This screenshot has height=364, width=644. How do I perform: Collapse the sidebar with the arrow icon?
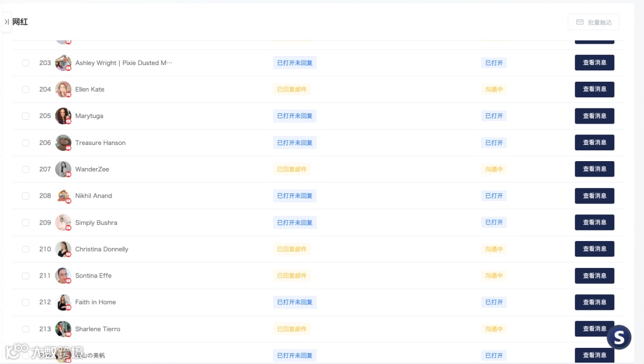click(x=6, y=21)
